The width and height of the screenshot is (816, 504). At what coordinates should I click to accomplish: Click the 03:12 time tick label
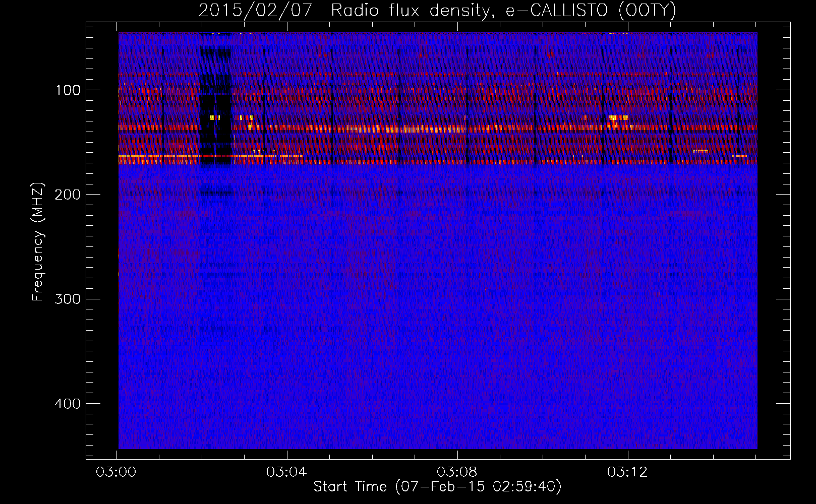(627, 472)
